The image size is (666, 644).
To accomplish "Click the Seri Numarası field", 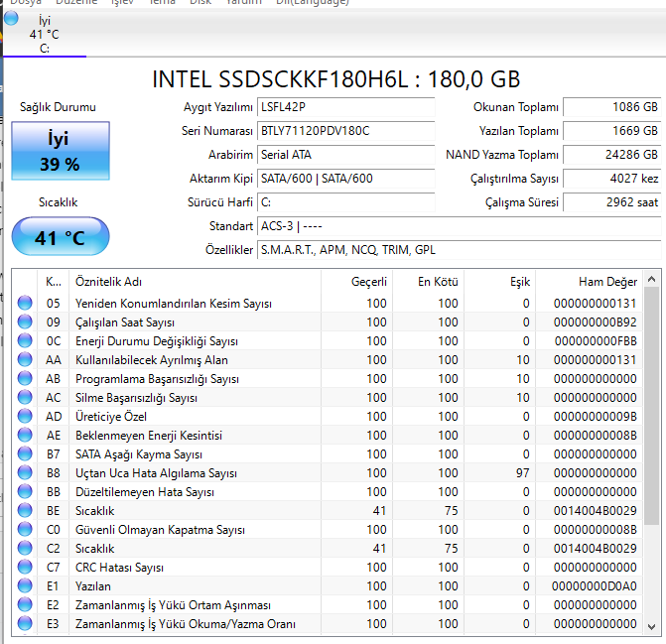I will tap(344, 130).
